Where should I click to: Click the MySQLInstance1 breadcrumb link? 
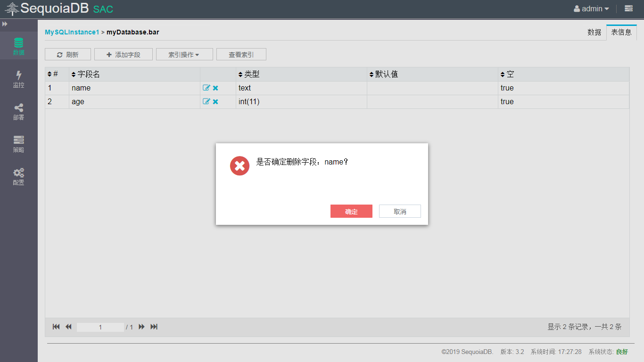[x=72, y=33]
